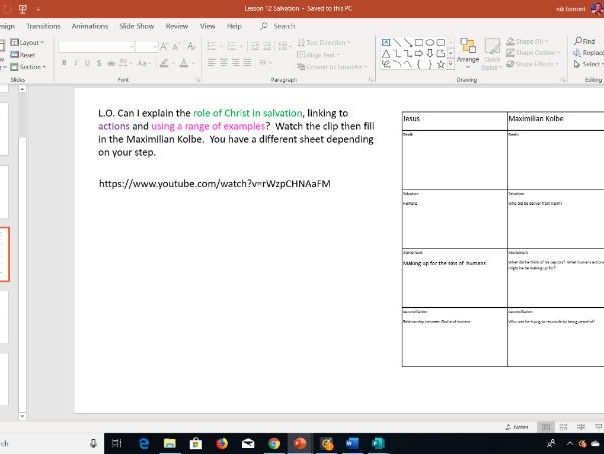Click the Arrange button in Drawing group
Screen dimensions: 604x454
click(x=467, y=57)
